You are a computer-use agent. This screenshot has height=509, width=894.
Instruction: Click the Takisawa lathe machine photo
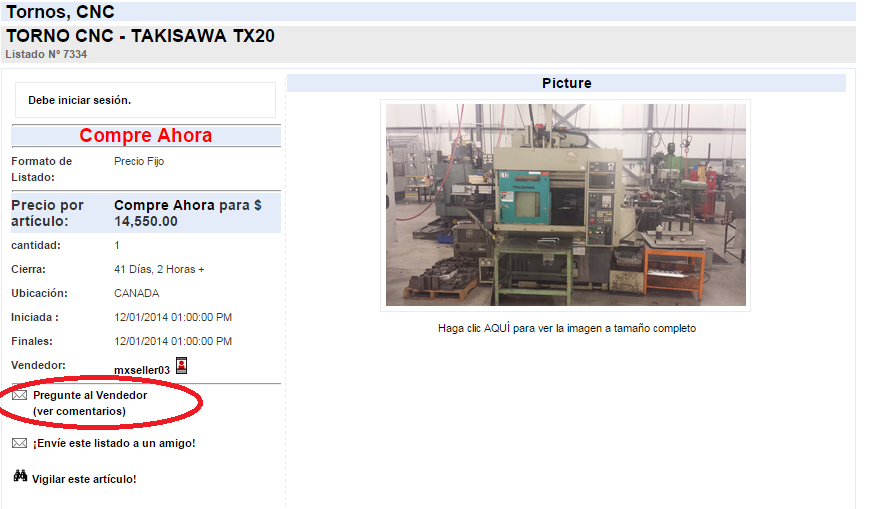coord(566,205)
